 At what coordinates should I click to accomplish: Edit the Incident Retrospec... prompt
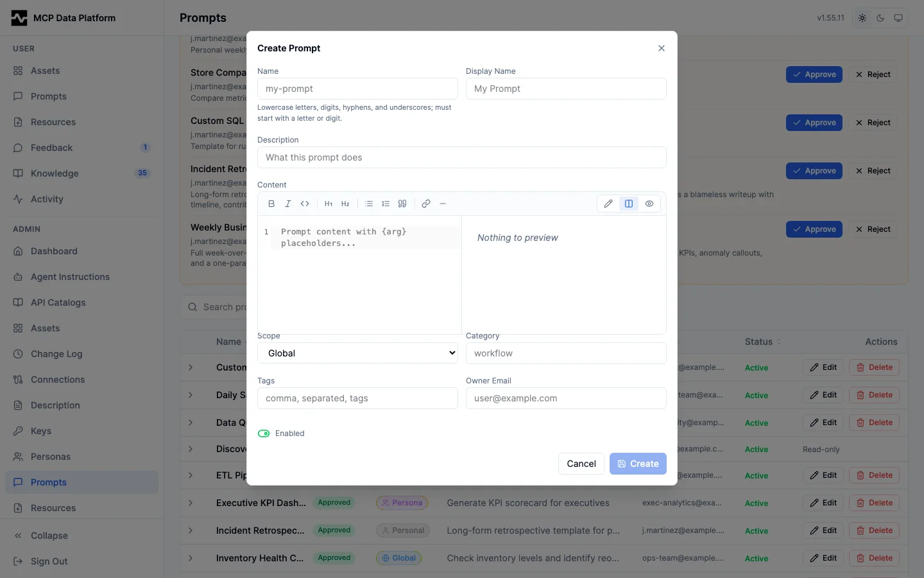(x=823, y=530)
